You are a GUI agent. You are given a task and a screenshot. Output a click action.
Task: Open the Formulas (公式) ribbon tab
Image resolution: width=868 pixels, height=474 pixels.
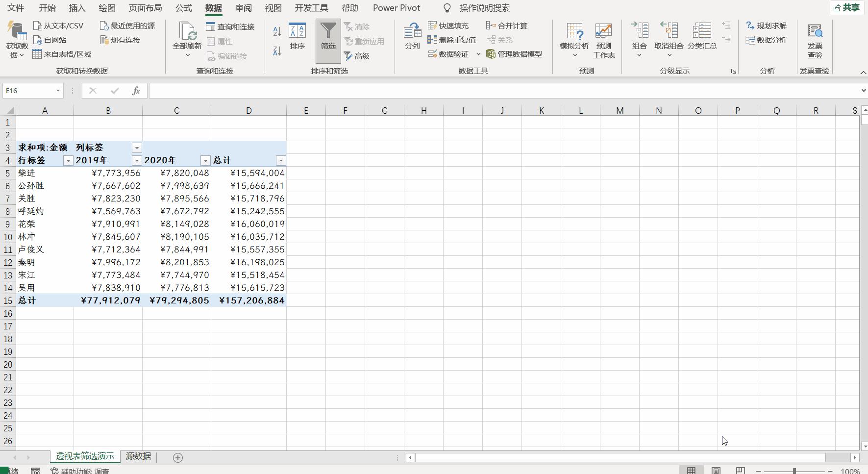pos(183,8)
